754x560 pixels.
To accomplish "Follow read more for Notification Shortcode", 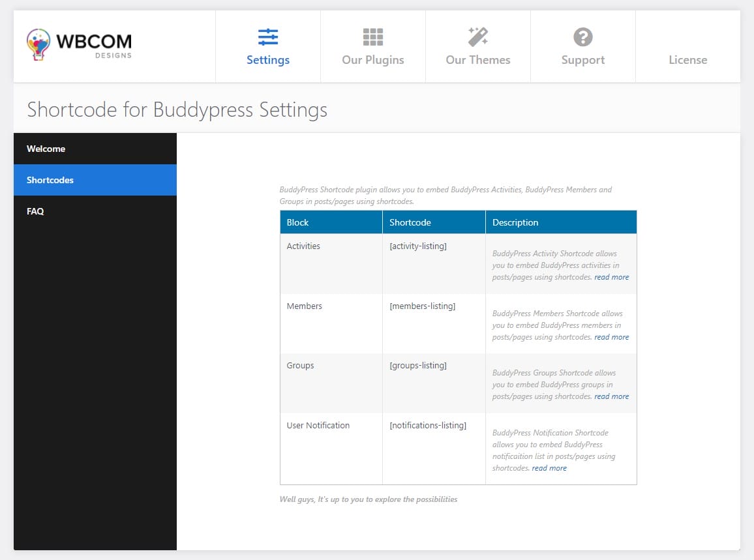I will [549, 468].
